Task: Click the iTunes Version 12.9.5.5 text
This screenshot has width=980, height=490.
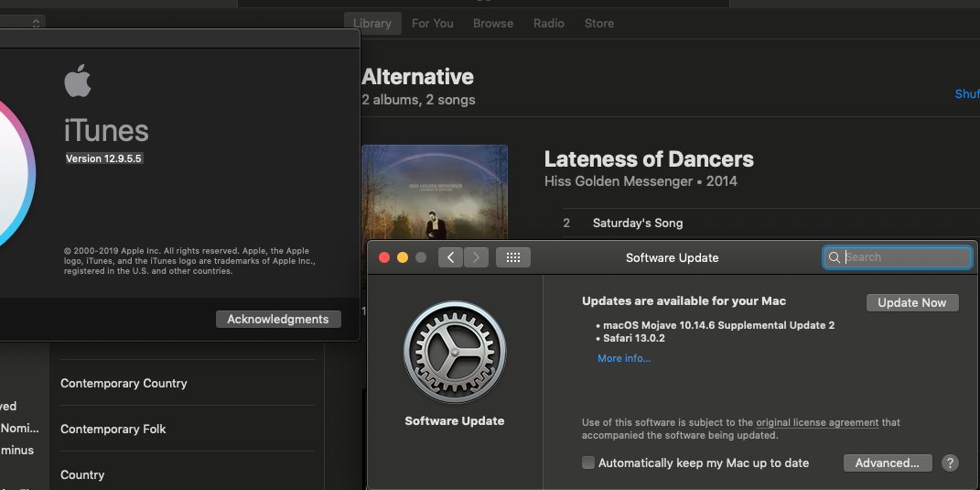Action: 104,158
